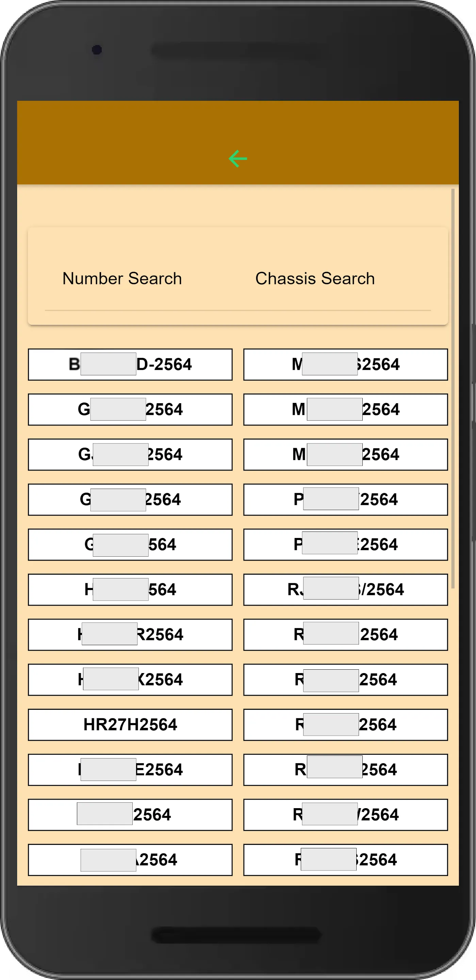
Task: Select the HR27H2564 plate entry
Action: [x=130, y=725]
